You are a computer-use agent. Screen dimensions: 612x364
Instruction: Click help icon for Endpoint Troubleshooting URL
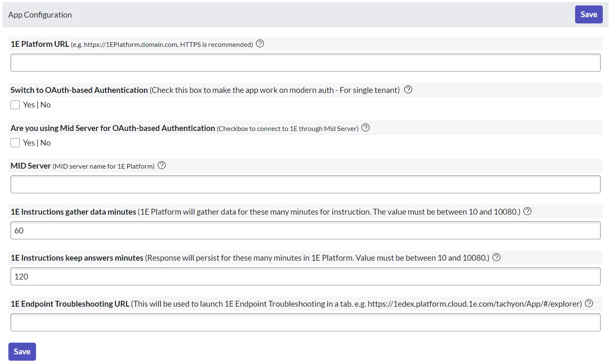[x=589, y=303]
